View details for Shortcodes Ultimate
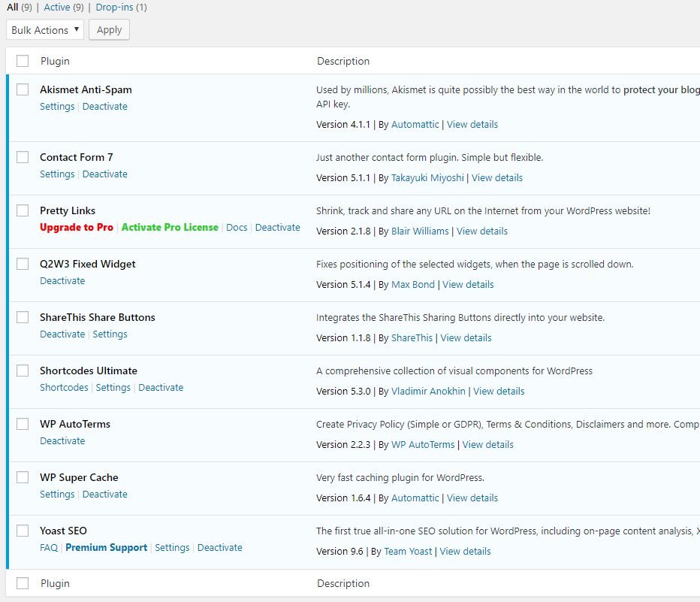The width and height of the screenshot is (700, 602). [x=499, y=392]
